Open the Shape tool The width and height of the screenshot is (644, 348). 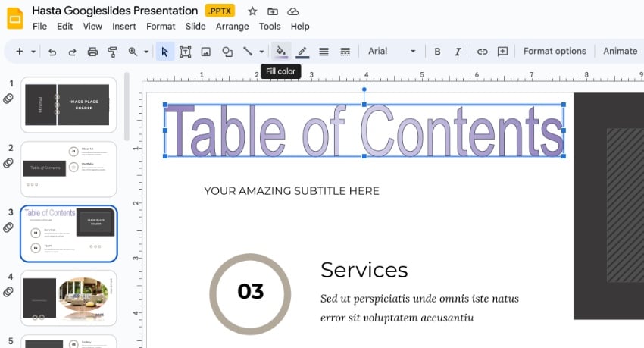click(x=227, y=52)
